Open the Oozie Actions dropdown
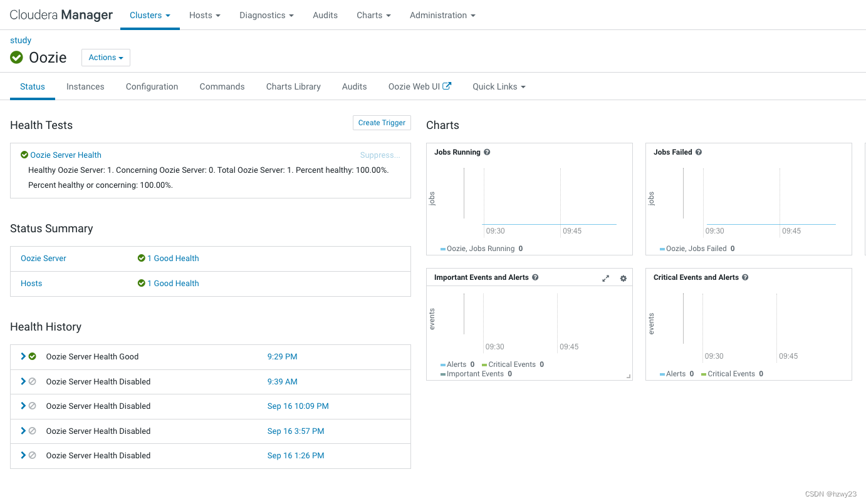 (x=106, y=58)
